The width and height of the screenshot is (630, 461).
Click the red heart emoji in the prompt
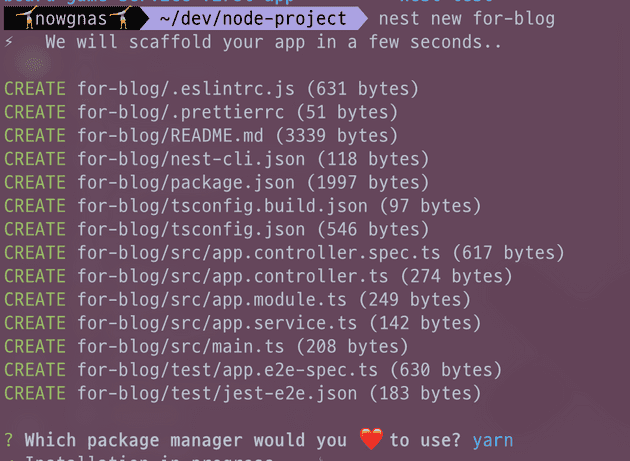click(x=371, y=439)
